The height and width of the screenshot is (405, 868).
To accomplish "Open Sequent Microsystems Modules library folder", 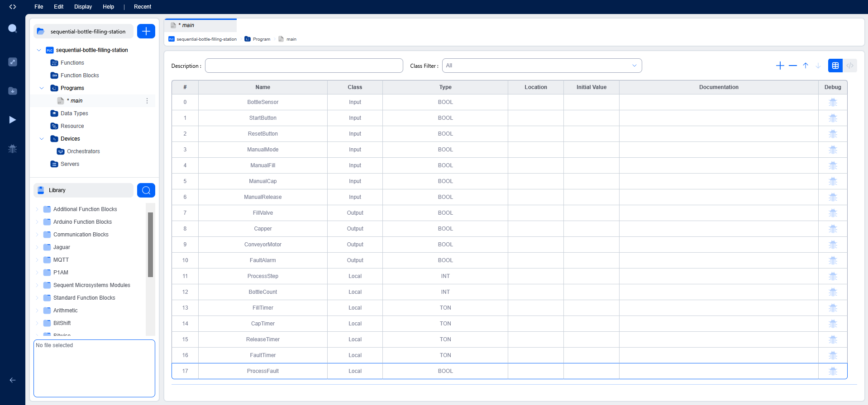I will tap(92, 285).
